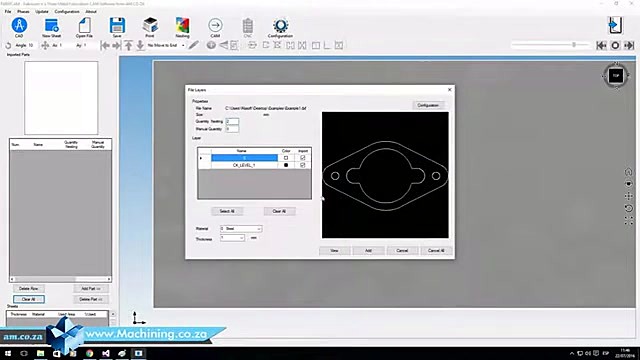Click the circle record icon near slider
Viewport: 640px width, 360px height.
click(615, 45)
